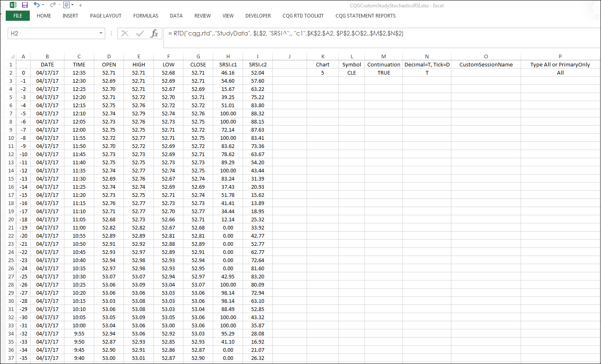The height and width of the screenshot is (364, 601).
Task: Select row 2 header
Action: click(11, 73)
